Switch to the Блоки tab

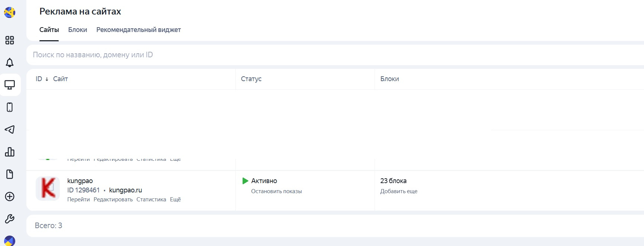coord(78,30)
